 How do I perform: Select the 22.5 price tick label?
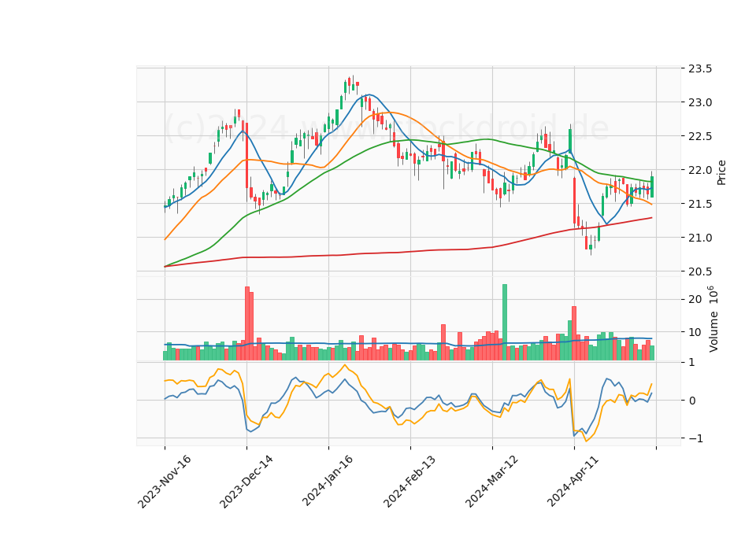699,136
